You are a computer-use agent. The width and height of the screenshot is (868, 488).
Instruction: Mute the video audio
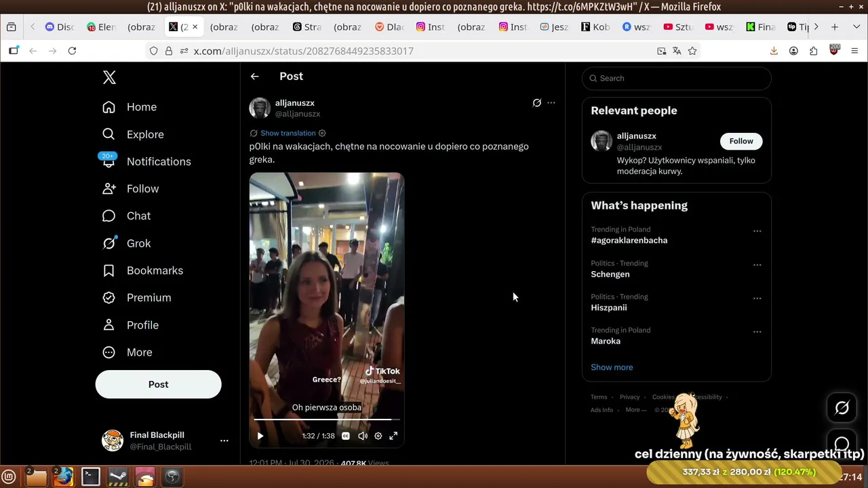(x=363, y=436)
